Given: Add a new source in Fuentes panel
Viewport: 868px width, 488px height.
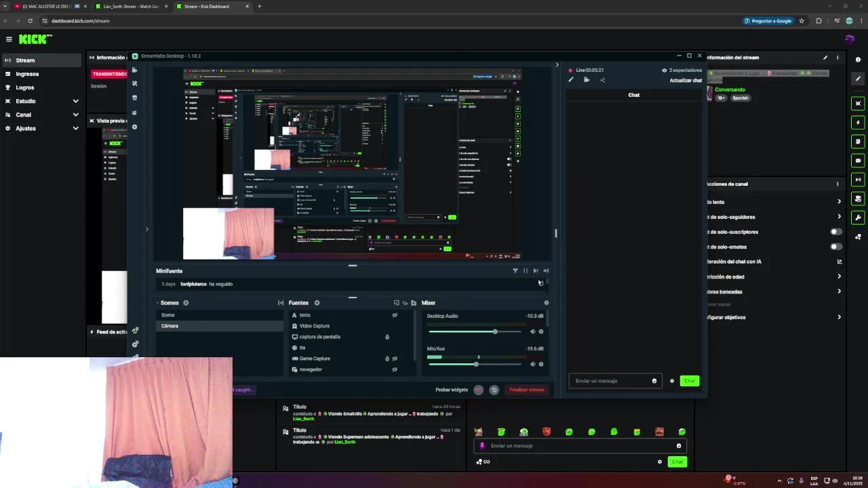Looking at the screenshot, I should pyautogui.click(x=317, y=303).
